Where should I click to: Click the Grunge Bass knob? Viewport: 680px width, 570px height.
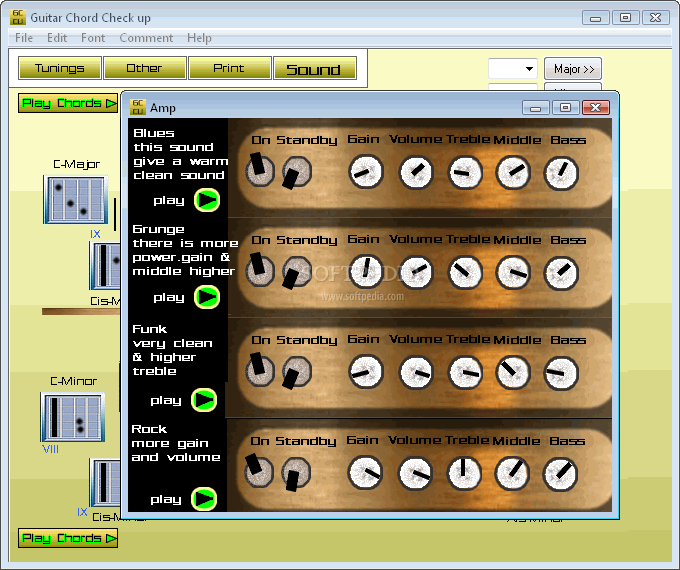561,273
